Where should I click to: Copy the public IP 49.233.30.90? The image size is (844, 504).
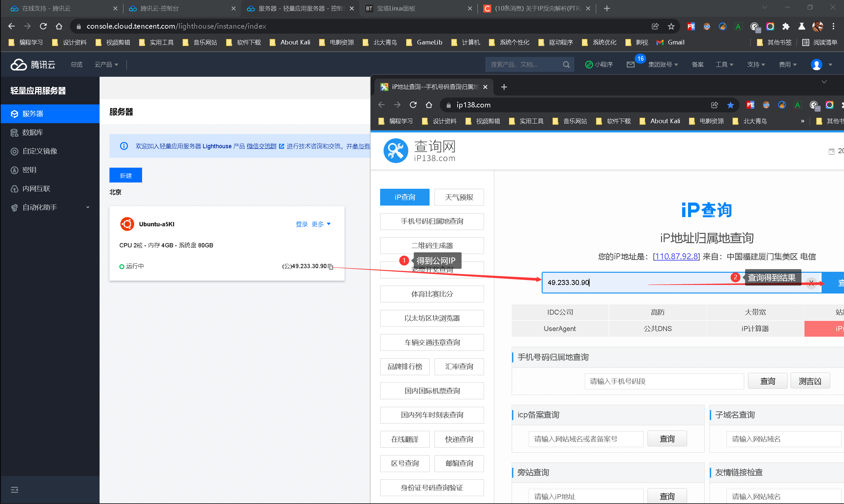[x=331, y=266]
